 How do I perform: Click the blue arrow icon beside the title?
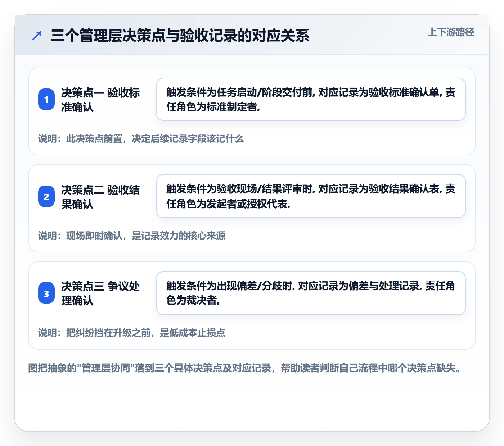coord(37,36)
